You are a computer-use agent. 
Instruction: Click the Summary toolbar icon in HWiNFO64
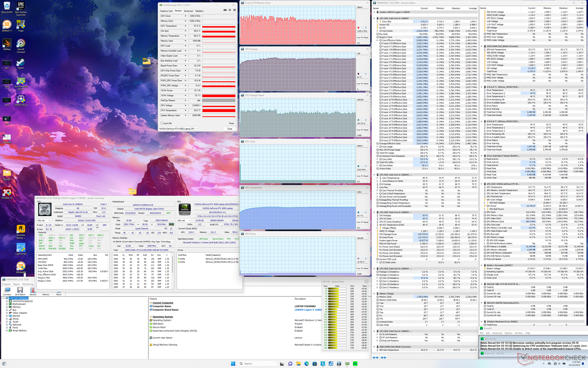point(7,290)
